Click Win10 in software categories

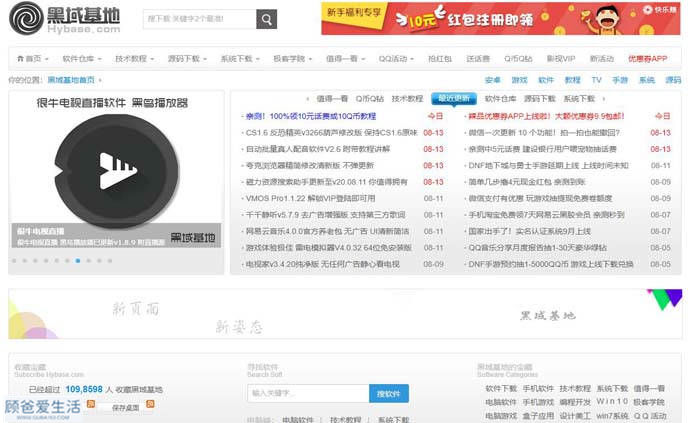[612, 401]
